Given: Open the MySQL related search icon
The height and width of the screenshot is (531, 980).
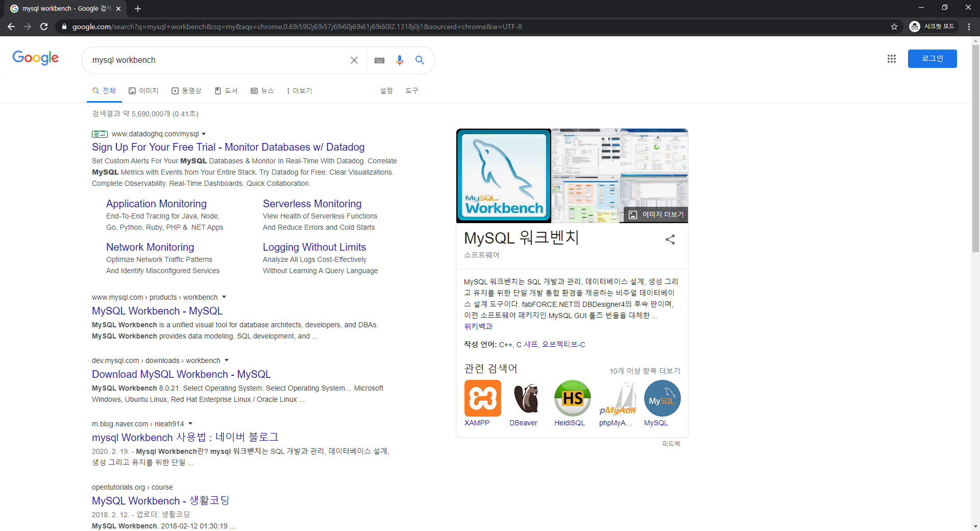Looking at the screenshot, I should tap(662, 398).
